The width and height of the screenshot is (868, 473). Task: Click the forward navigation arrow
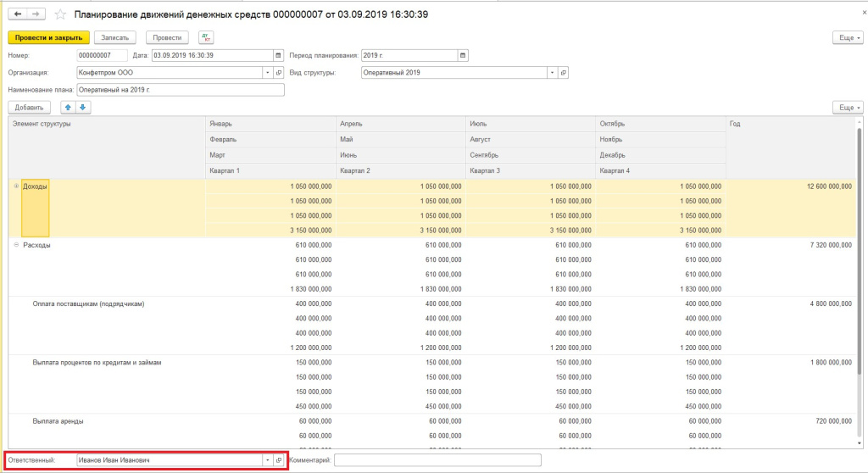36,14
